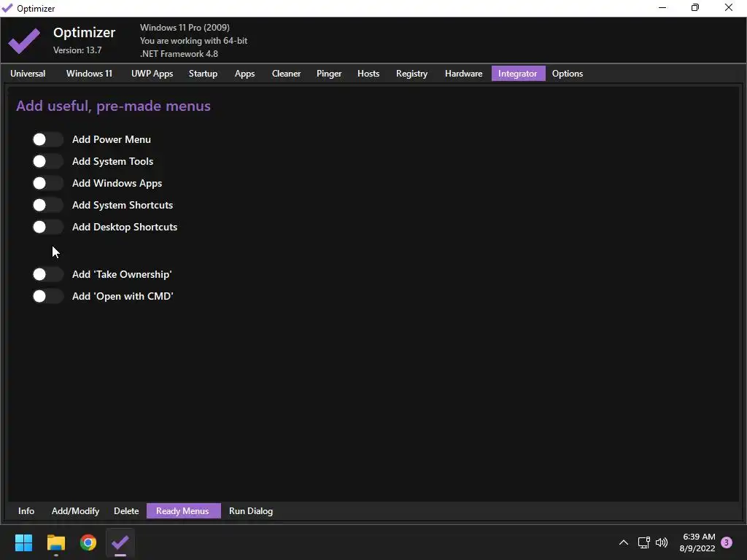Click the volume speaker tray icon
747x560 pixels.
point(662,542)
